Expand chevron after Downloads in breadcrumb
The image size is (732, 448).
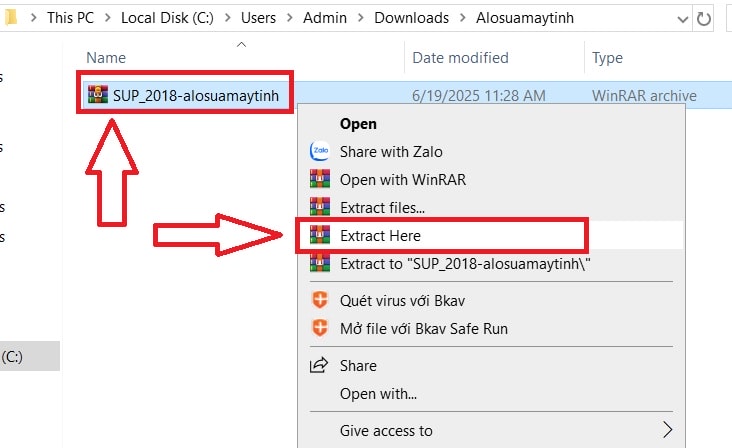click(463, 18)
